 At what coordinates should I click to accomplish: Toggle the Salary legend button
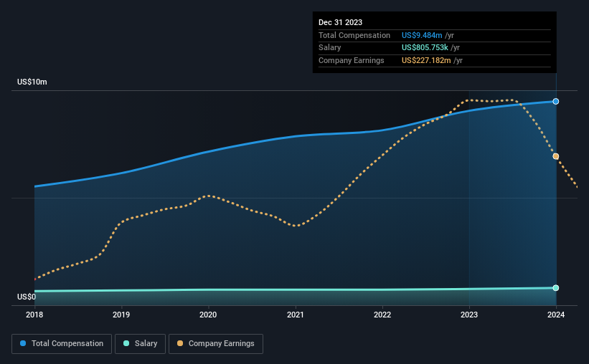[140, 344]
